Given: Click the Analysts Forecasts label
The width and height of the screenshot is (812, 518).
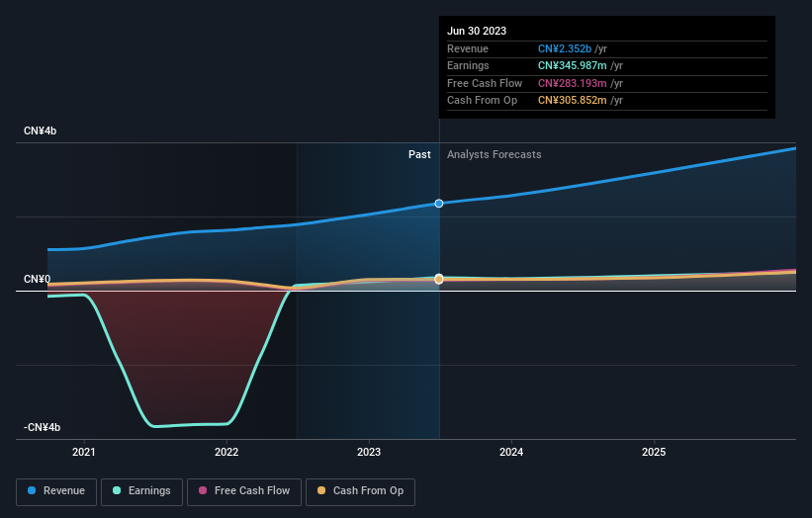Looking at the screenshot, I should 495,154.
